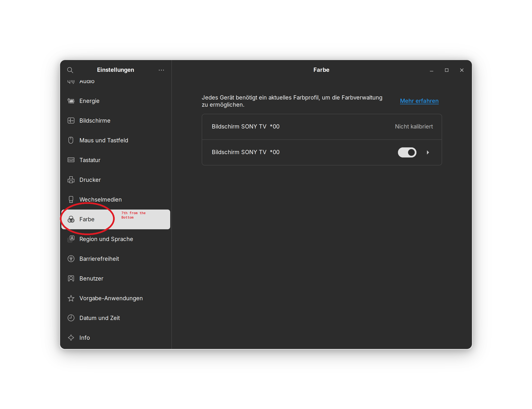Open the Drucker panel
The width and height of the screenshot is (532, 409).
116,180
